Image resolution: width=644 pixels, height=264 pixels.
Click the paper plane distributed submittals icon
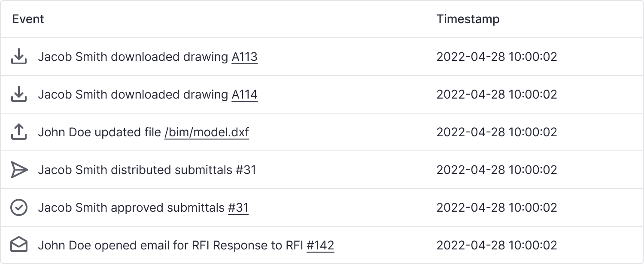tap(19, 170)
